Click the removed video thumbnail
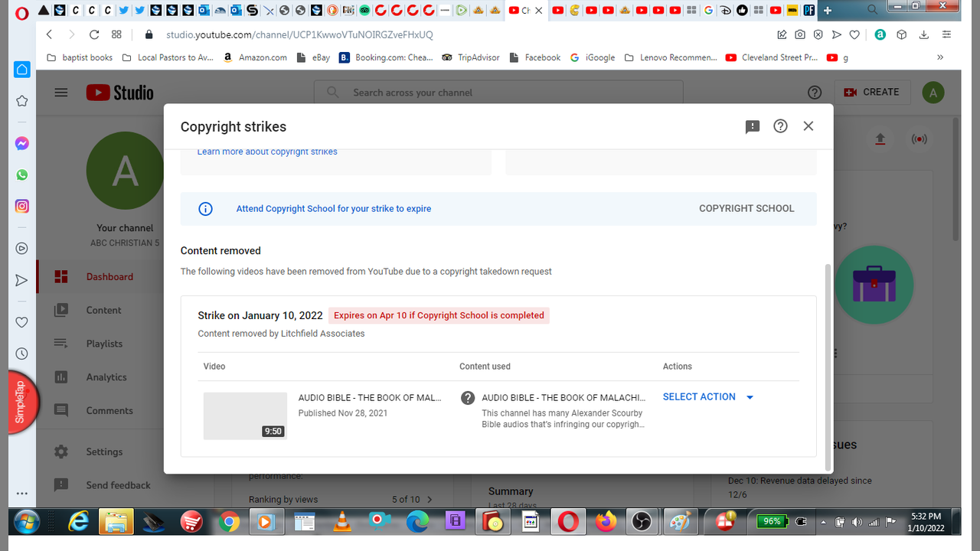The image size is (980, 551). click(x=245, y=416)
